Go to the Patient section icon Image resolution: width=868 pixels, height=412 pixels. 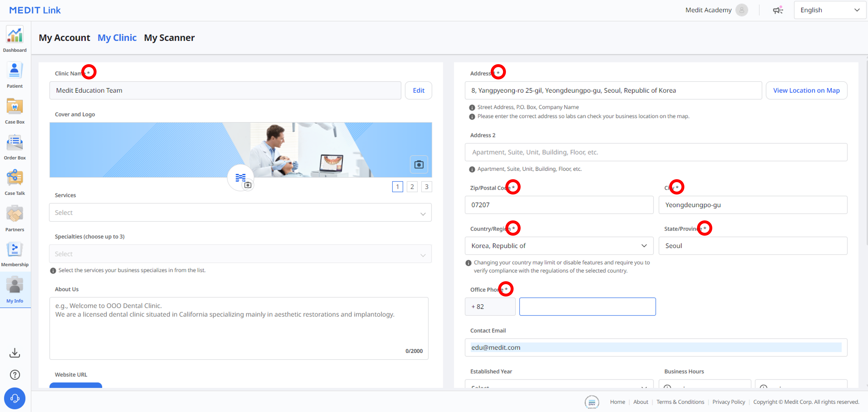coord(14,71)
